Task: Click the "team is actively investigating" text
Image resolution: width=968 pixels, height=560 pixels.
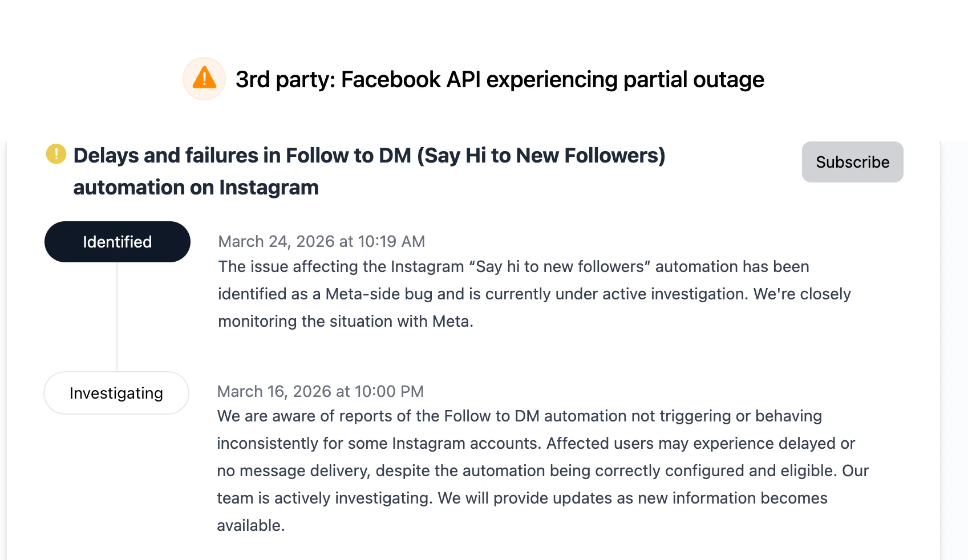Action: coord(325,498)
